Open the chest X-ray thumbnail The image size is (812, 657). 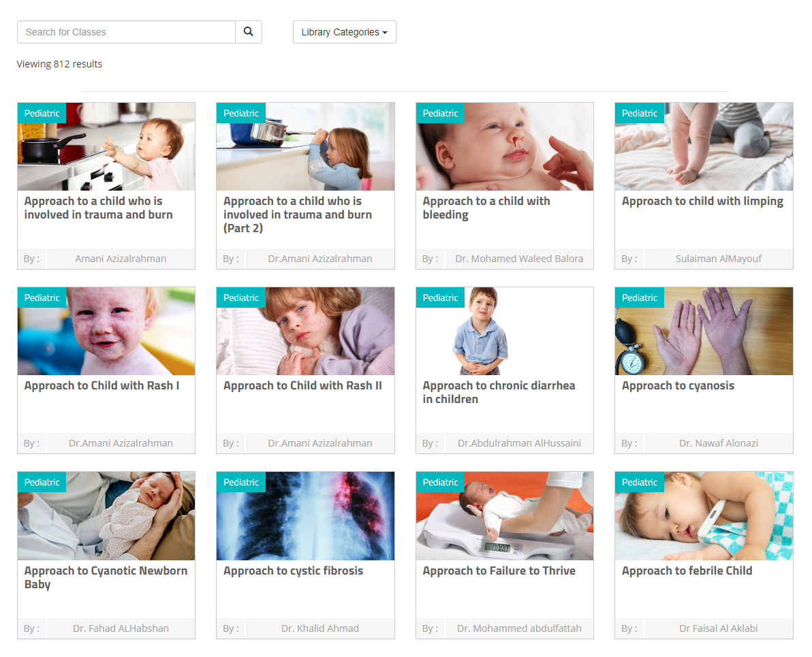click(x=306, y=516)
